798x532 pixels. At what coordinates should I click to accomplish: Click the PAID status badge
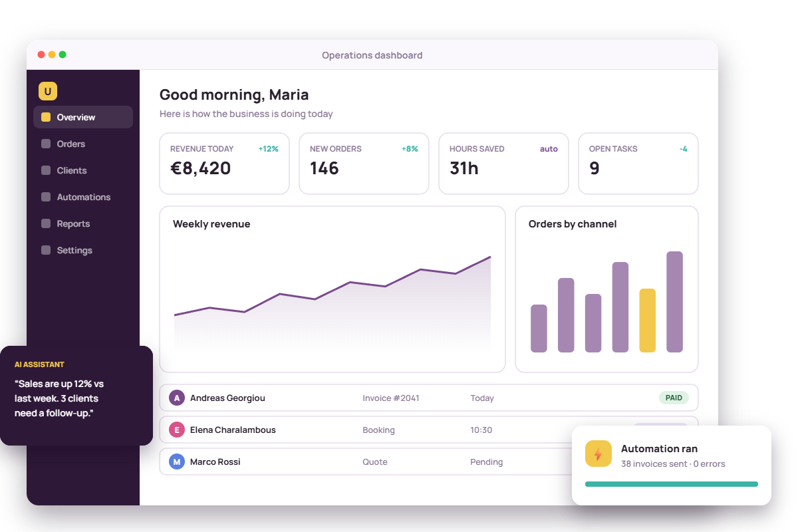click(x=674, y=398)
